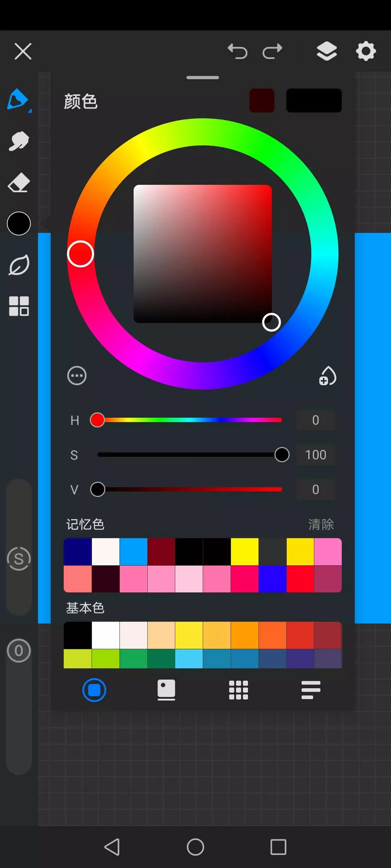391x868 pixels.
Task: Collapse color panel using top drag handle
Action: click(203, 77)
